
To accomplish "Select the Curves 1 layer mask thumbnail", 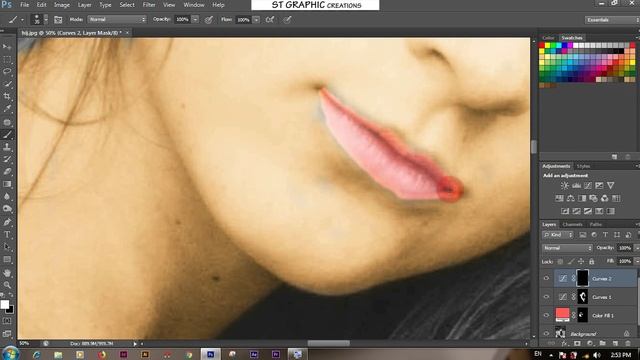I will point(582,297).
